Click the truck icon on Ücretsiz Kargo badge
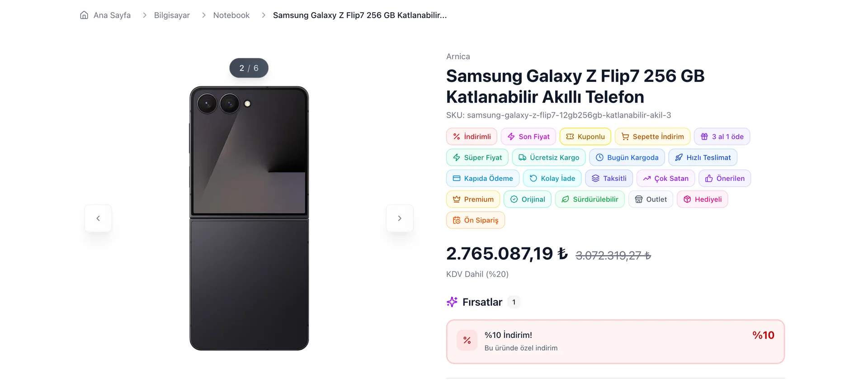868x389 pixels. [522, 157]
